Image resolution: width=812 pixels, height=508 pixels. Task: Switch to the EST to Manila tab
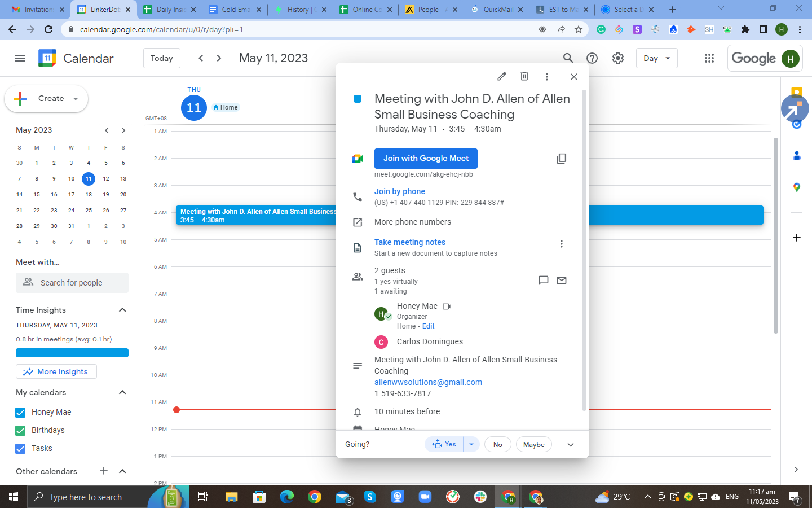(x=562, y=10)
